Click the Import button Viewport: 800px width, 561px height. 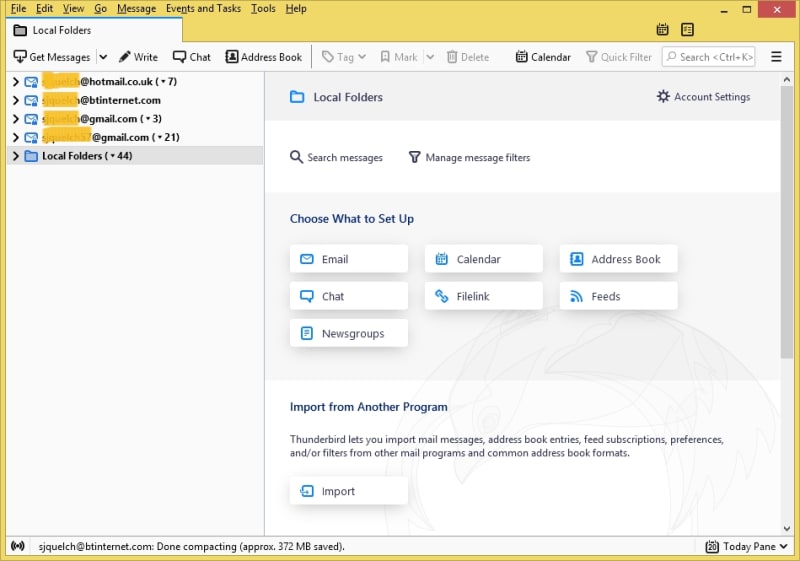349,491
